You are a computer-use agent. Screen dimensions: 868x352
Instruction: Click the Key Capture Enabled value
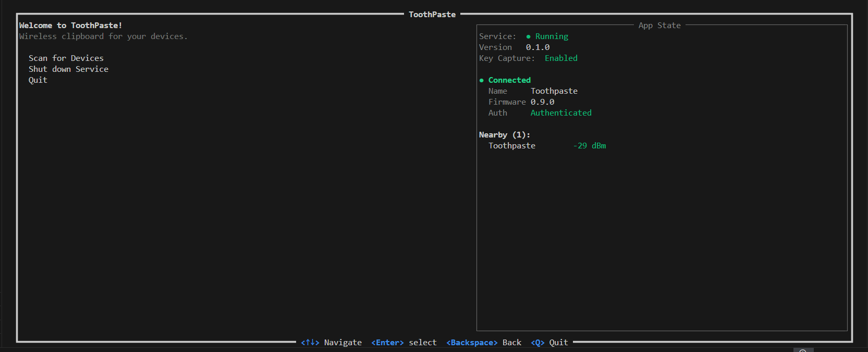click(561, 58)
